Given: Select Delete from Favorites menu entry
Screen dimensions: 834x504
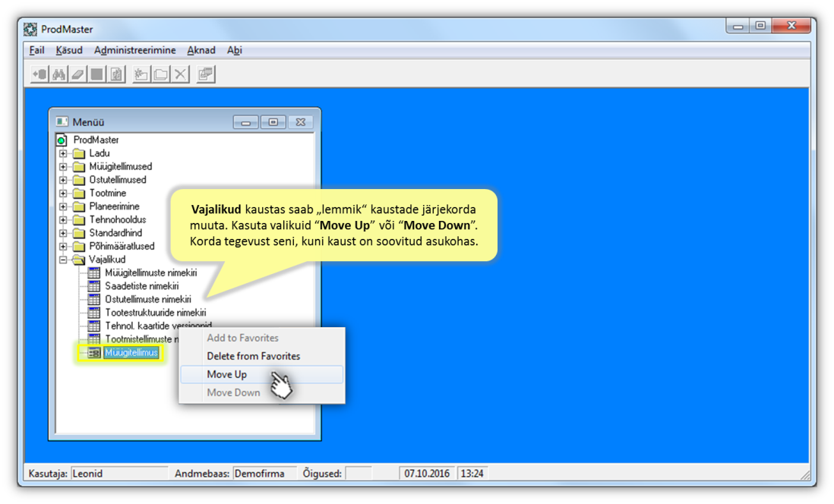Looking at the screenshot, I should tap(253, 356).
